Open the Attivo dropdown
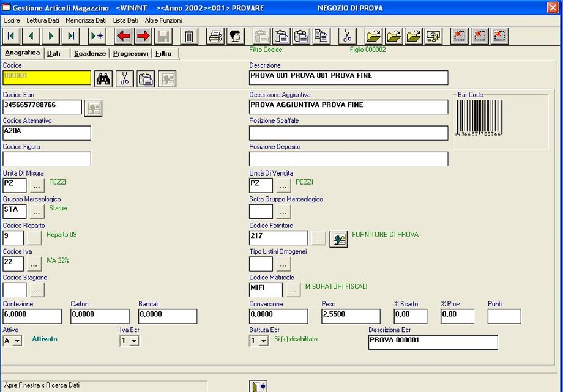 (17, 341)
